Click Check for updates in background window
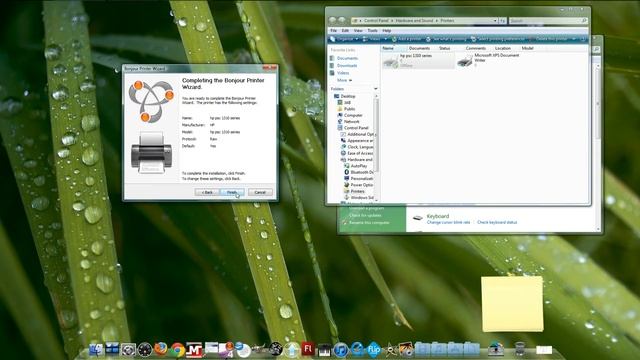Screen dimensions: 640x360 tap(365, 215)
